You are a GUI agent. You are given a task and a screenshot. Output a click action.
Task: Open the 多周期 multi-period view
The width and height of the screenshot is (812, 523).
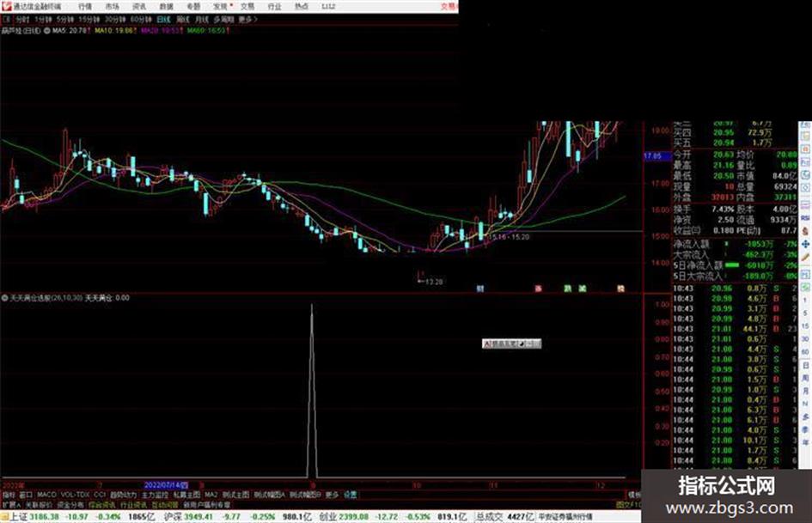[x=223, y=19]
